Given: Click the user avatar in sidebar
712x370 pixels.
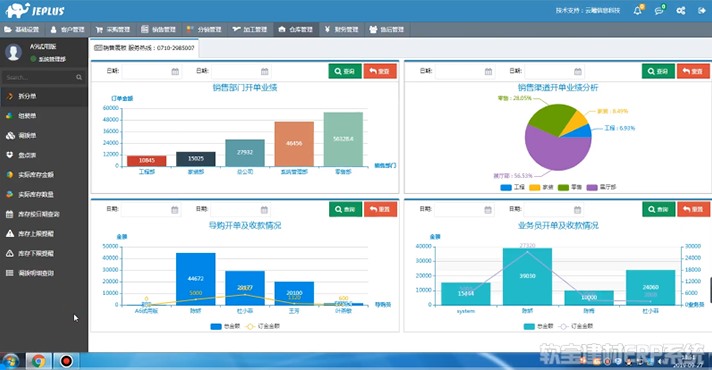Looking at the screenshot, I should coord(14,52).
